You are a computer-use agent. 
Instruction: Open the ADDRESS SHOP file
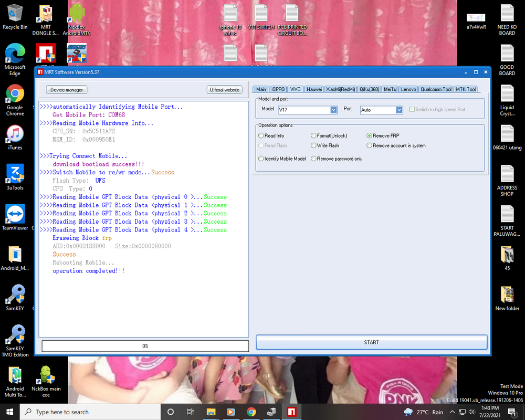(507, 181)
